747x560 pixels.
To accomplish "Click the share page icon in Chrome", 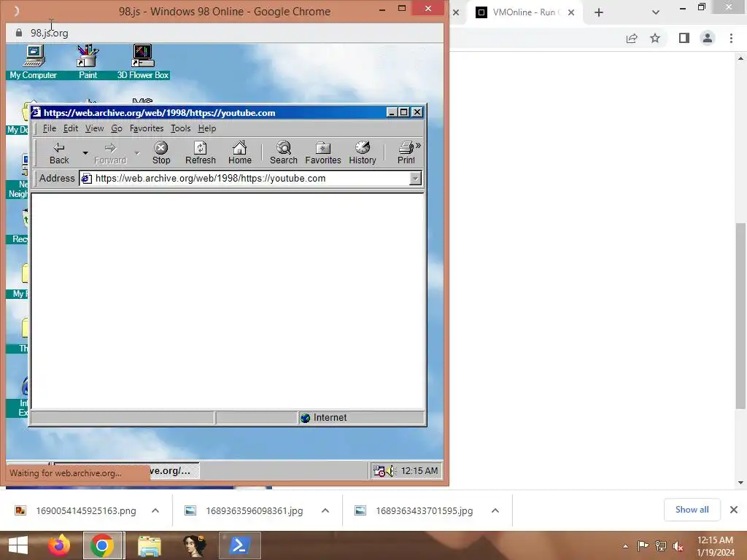I will pos(632,38).
